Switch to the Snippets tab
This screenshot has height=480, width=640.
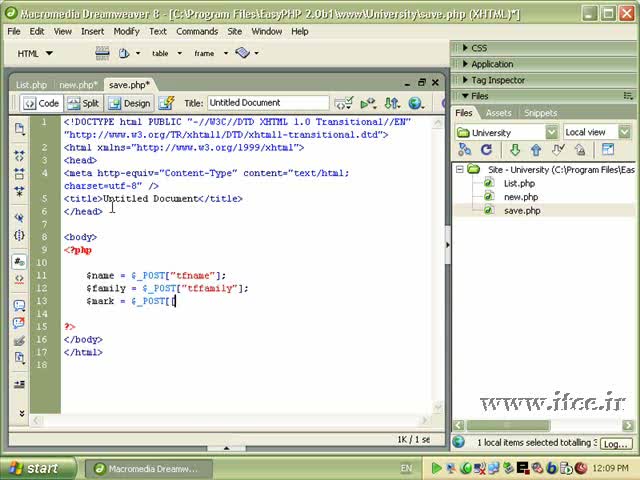pyautogui.click(x=540, y=113)
